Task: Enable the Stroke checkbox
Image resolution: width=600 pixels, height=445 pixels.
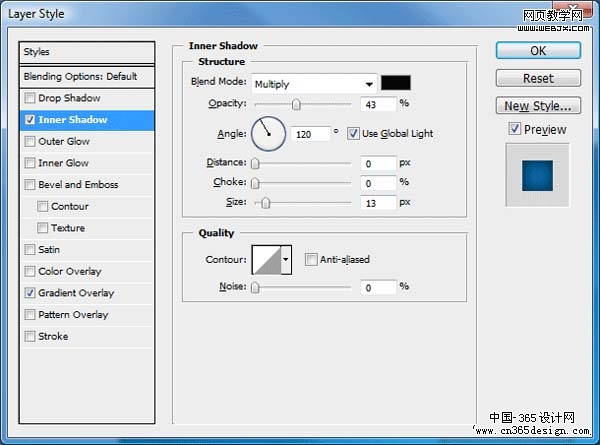Action: click(x=29, y=336)
